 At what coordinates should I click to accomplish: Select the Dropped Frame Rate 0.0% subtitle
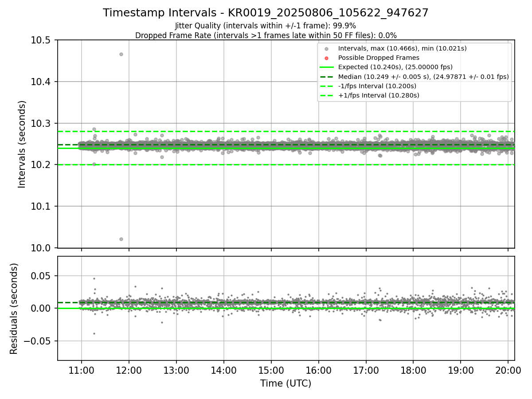(x=266, y=35)
